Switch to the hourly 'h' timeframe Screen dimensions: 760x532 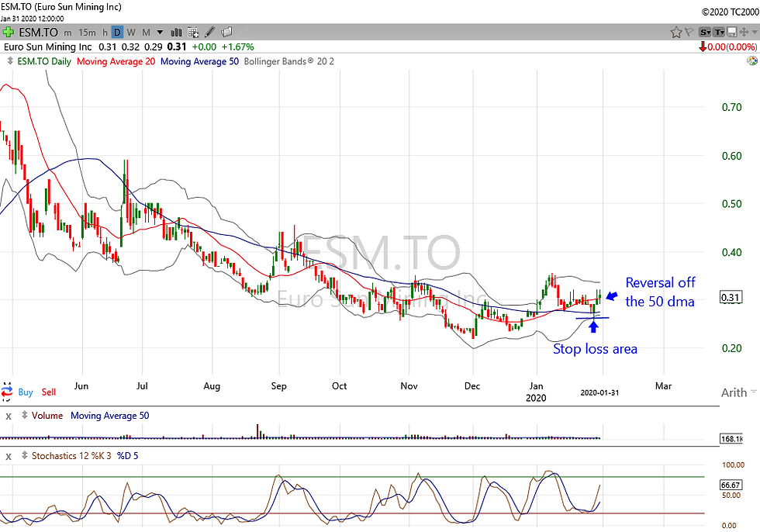click(x=105, y=33)
